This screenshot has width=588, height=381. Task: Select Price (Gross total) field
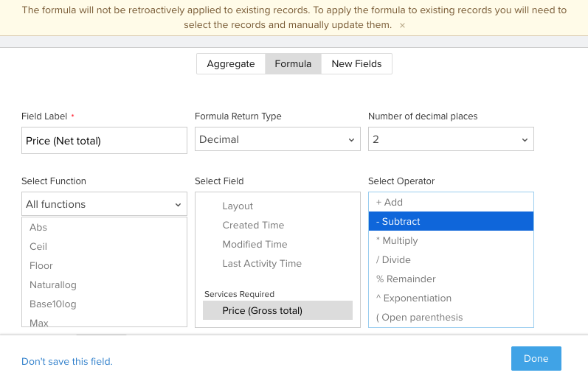click(263, 311)
